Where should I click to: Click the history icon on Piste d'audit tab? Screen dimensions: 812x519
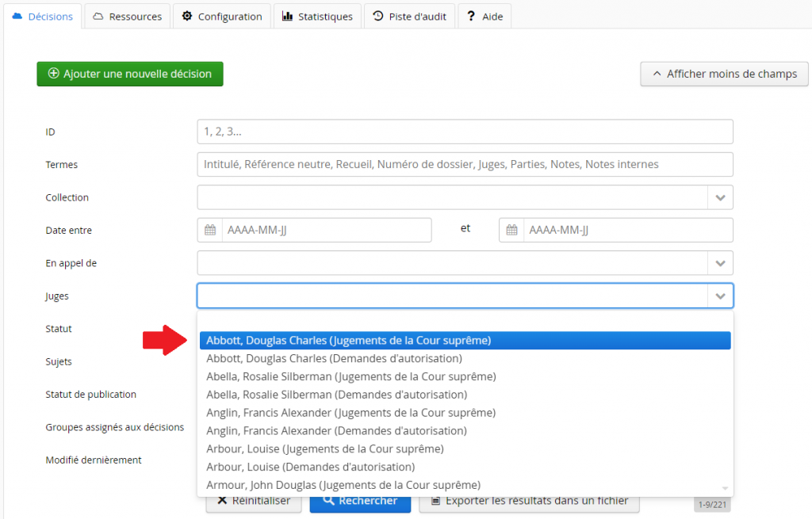click(378, 16)
